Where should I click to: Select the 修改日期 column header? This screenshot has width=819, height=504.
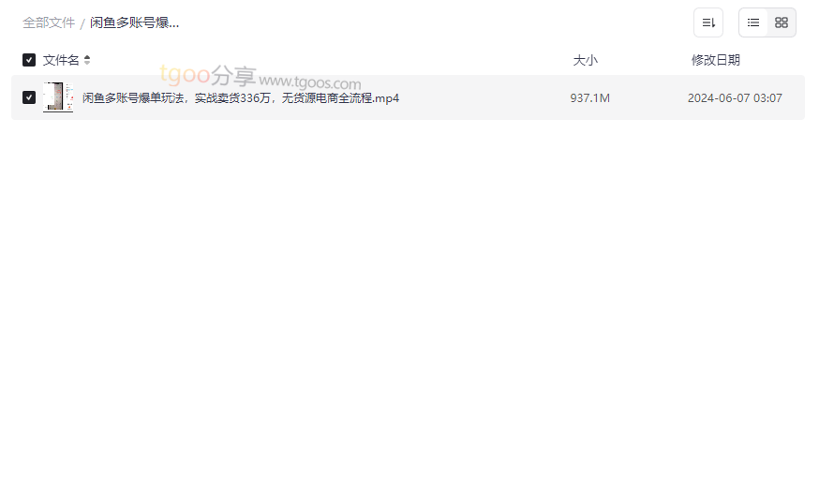click(716, 60)
